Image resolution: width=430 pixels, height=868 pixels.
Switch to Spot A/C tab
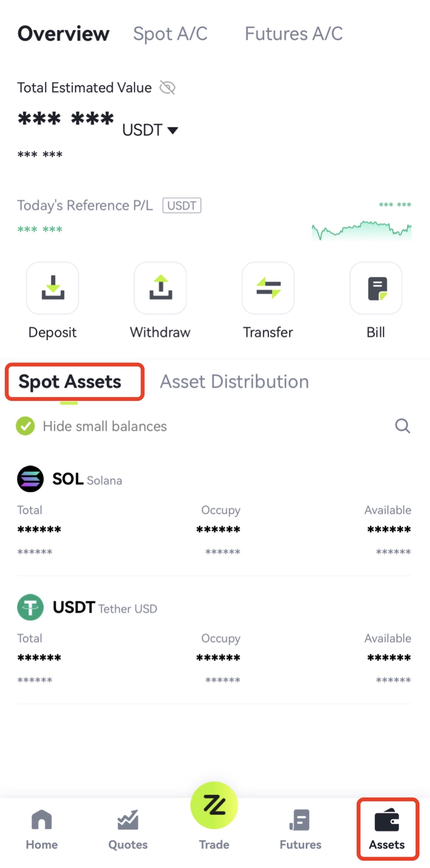point(170,34)
